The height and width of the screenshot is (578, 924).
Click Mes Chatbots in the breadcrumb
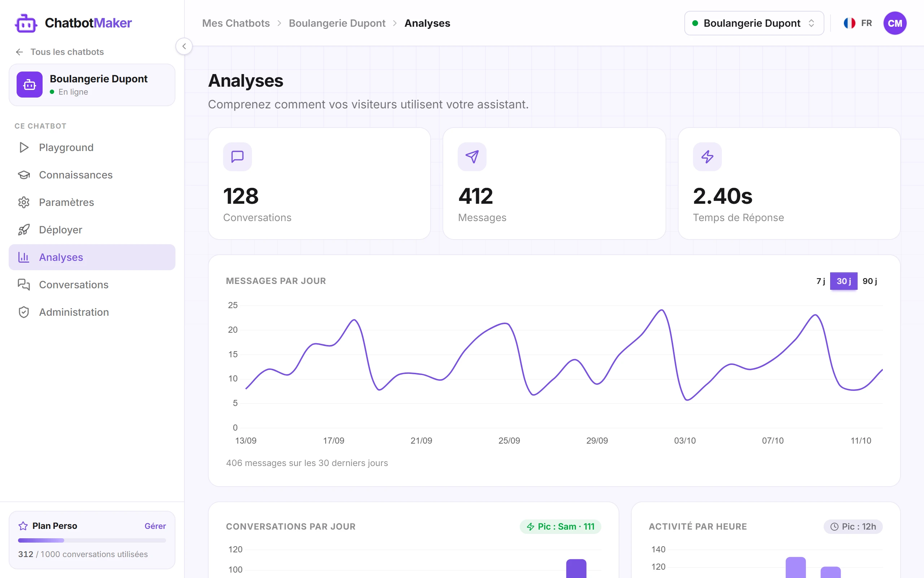[236, 23]
